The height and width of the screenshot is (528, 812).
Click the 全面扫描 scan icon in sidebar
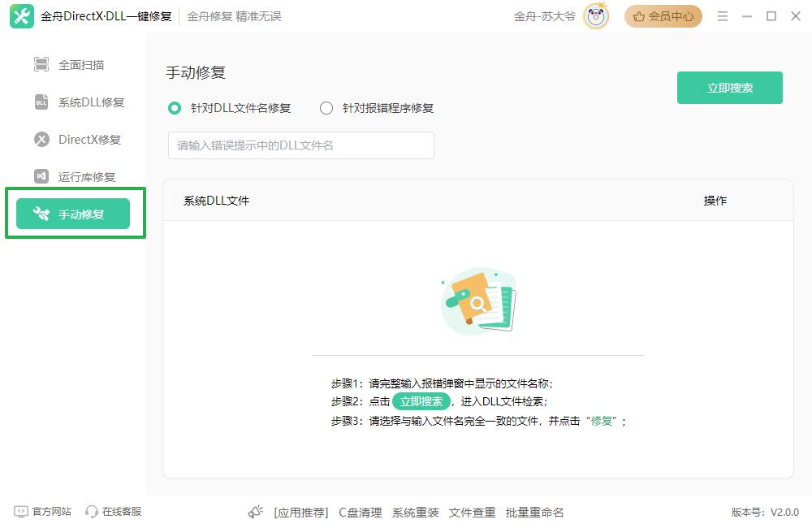click(x=41, y=65)
